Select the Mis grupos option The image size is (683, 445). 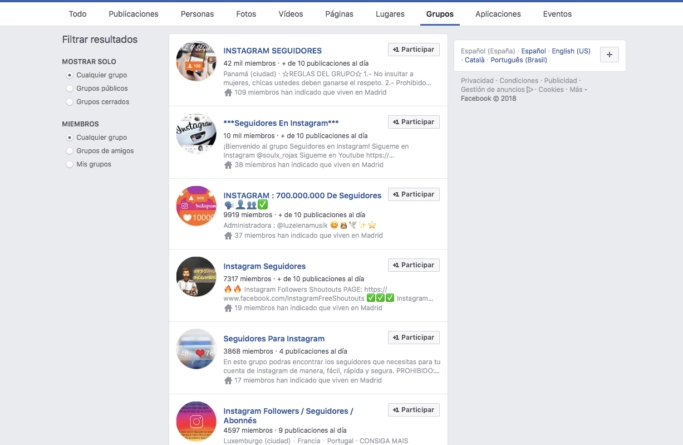point(69,164)
